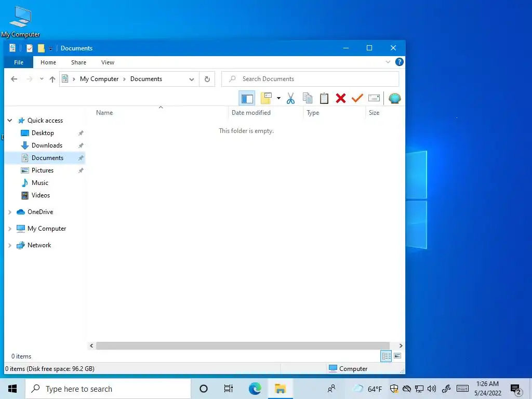The width and height of the screenshot is (532, 399).
Task: Switch to the Share ribbon tab
Action: 79,62
